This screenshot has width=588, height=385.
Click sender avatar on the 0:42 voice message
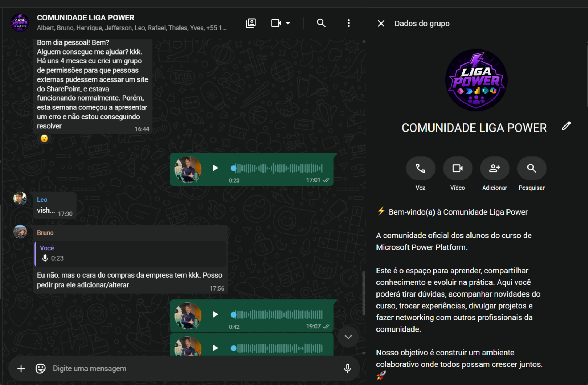click(x=188, y=316)
